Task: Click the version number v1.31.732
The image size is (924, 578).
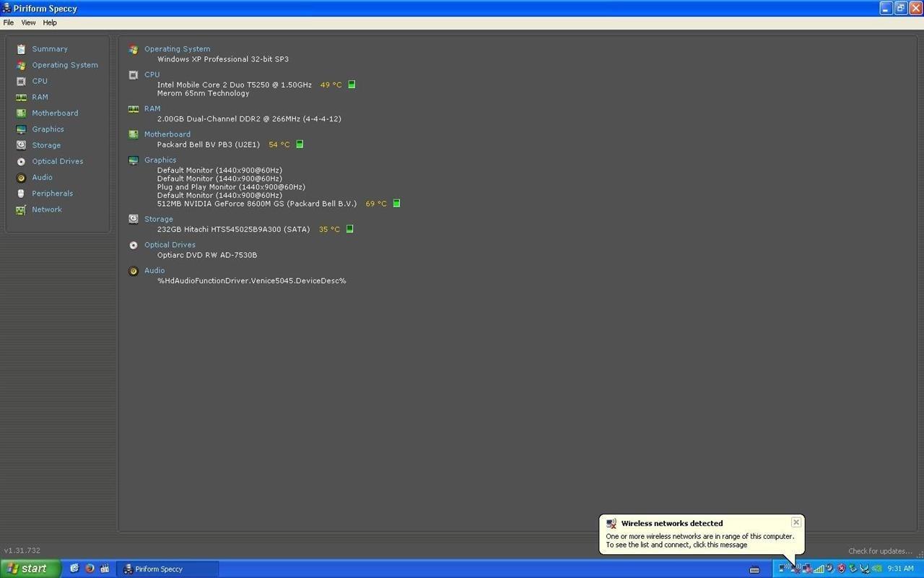Action: (x=22, y=551)
